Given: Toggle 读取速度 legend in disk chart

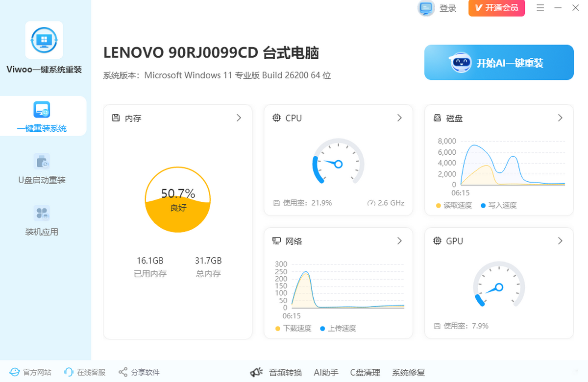Looking at the screenshot, I should (454, 205).
